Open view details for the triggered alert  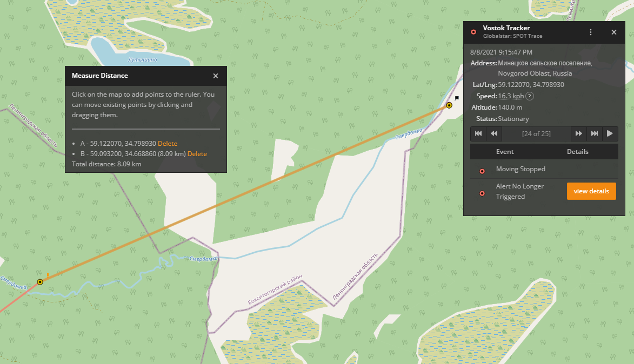point(591,191)
